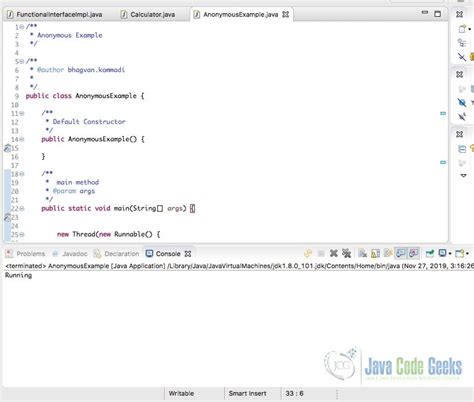474x402 pixels.
Task: Collapse the comment fold at line 1
Action: coord(22,27)
